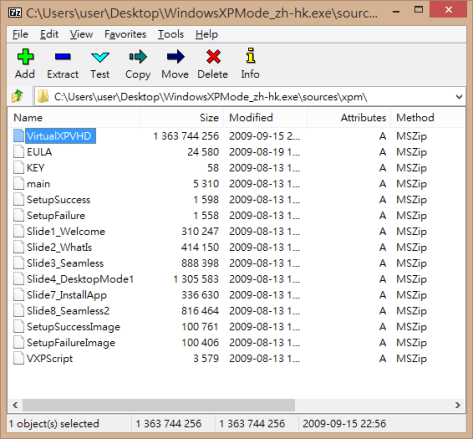Sort by the Method column header

428,117
